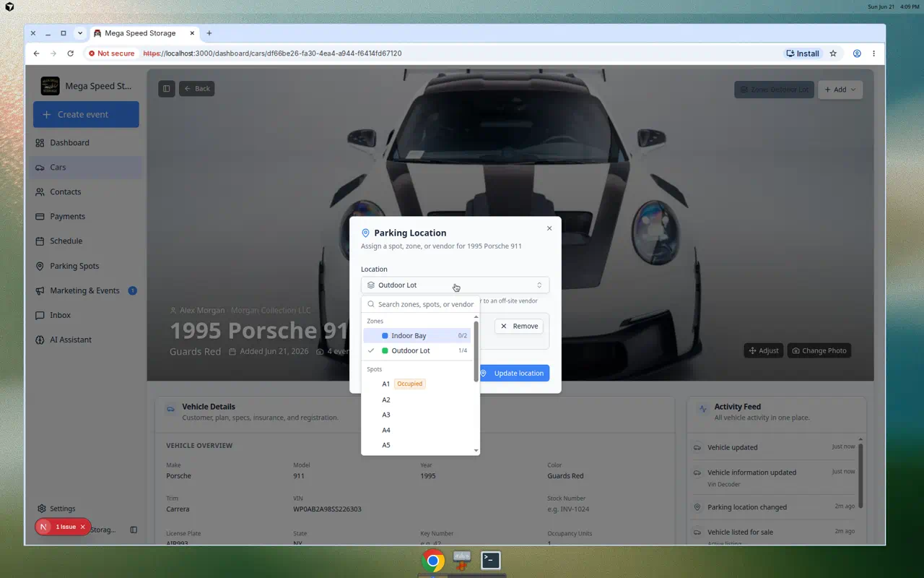Click the browser address URL field

click(272, 53)
